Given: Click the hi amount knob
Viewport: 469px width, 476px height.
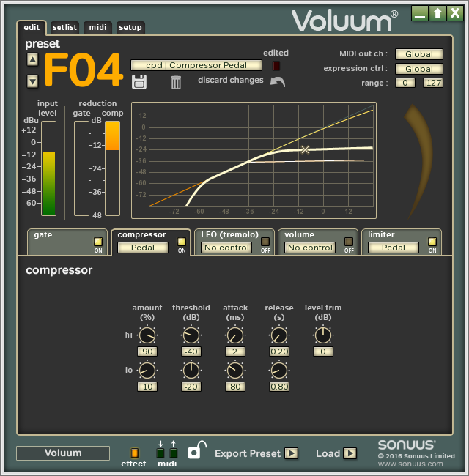Looking at the screenshot, I should pyautogui.click(x=147, y=335).
